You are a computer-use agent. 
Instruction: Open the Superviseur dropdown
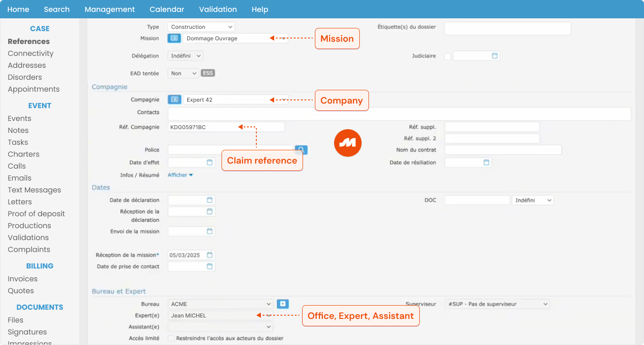pyautogui.click(x=497, y=304)
